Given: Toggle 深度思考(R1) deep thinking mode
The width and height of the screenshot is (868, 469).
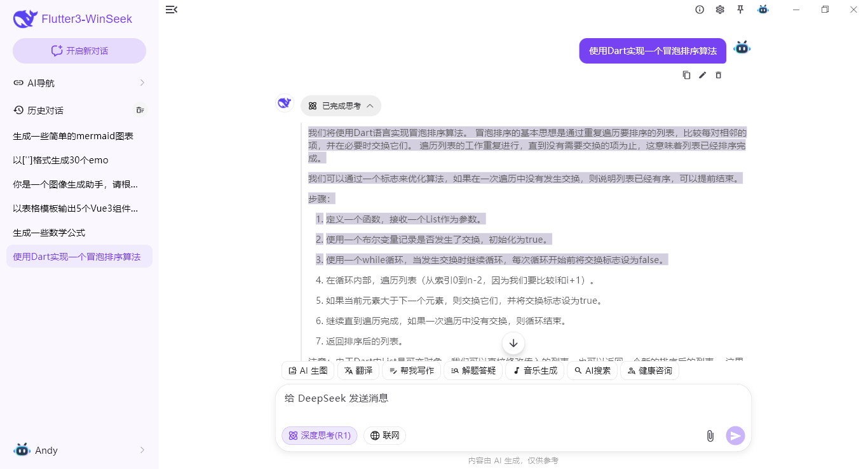Looking at the screenshot, I should (x=319, y=435).
